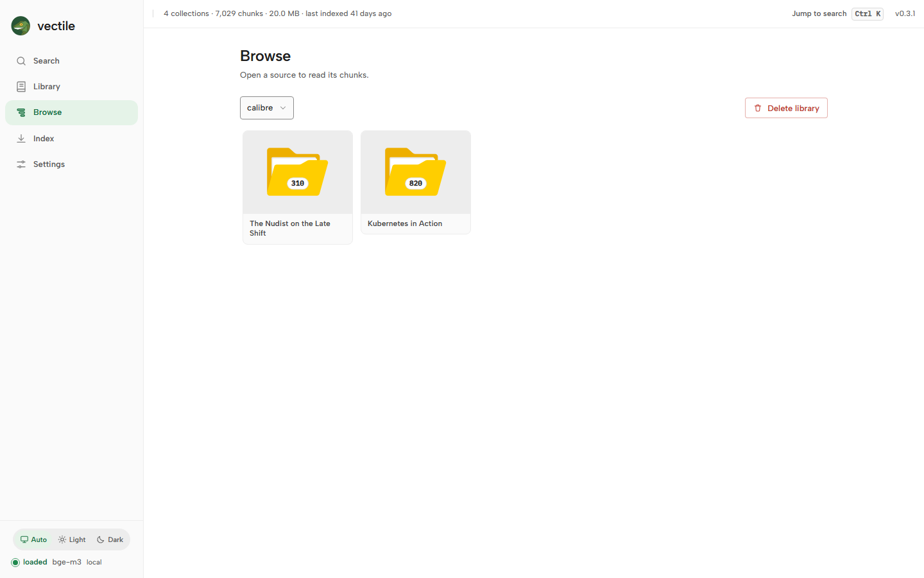Open the Settings page
924x578 pixels.
click(x=71, y=164)
